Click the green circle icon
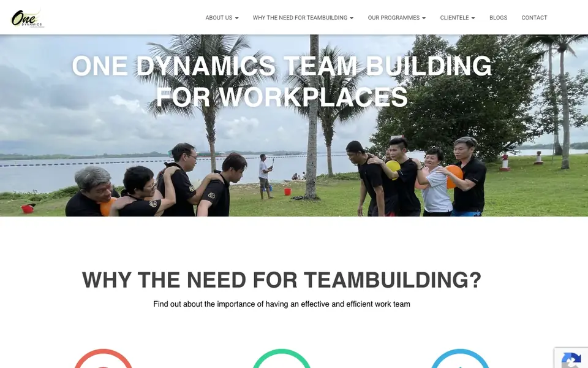Image resolution: width=588 pixels, height=368 pixels. click(282, 359)
